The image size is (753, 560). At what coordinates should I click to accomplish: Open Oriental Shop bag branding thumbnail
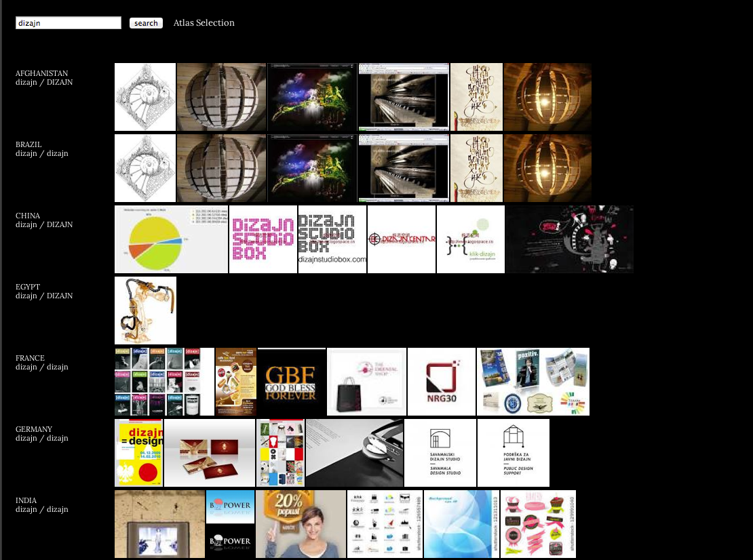point(366,382)
